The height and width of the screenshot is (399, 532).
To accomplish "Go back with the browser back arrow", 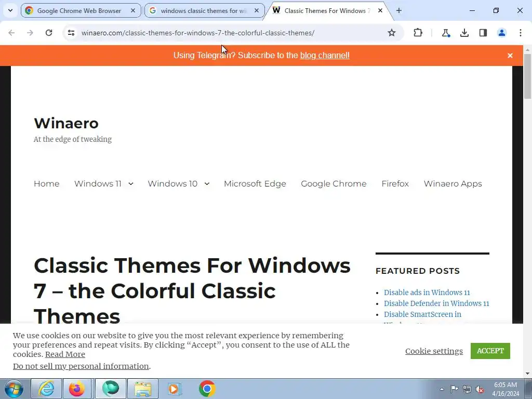I will pyautogui.click(x=11, y=33).
